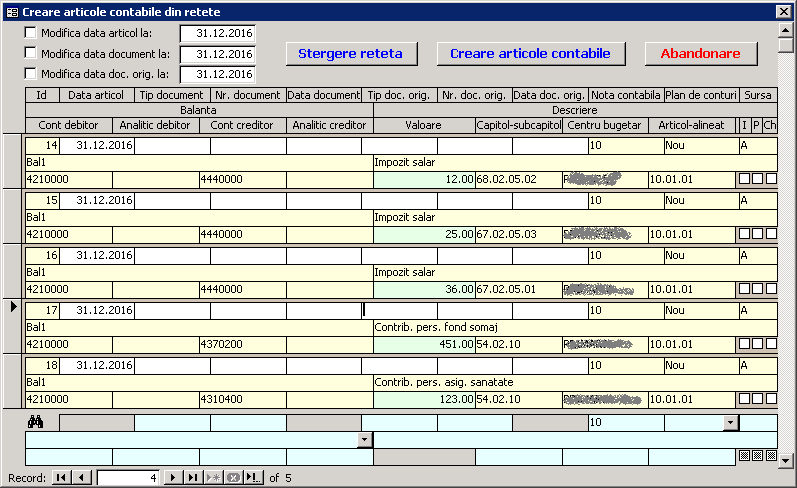Click the 451.00 value cell
The height and width of the screenshot is (488, 797).
click(x=424, y=344)
